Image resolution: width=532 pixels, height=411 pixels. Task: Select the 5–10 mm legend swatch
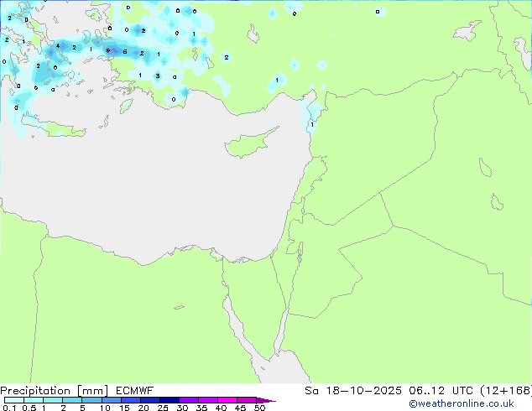(91, 400)
